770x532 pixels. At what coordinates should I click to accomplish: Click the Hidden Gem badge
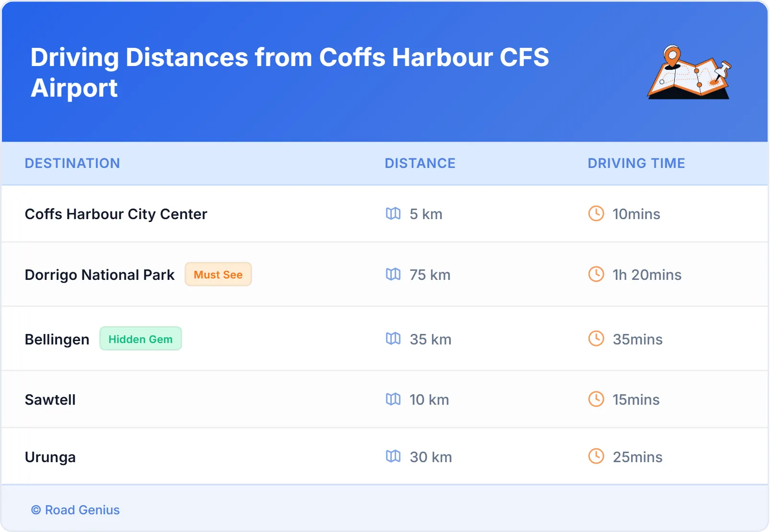coord(140,339)
